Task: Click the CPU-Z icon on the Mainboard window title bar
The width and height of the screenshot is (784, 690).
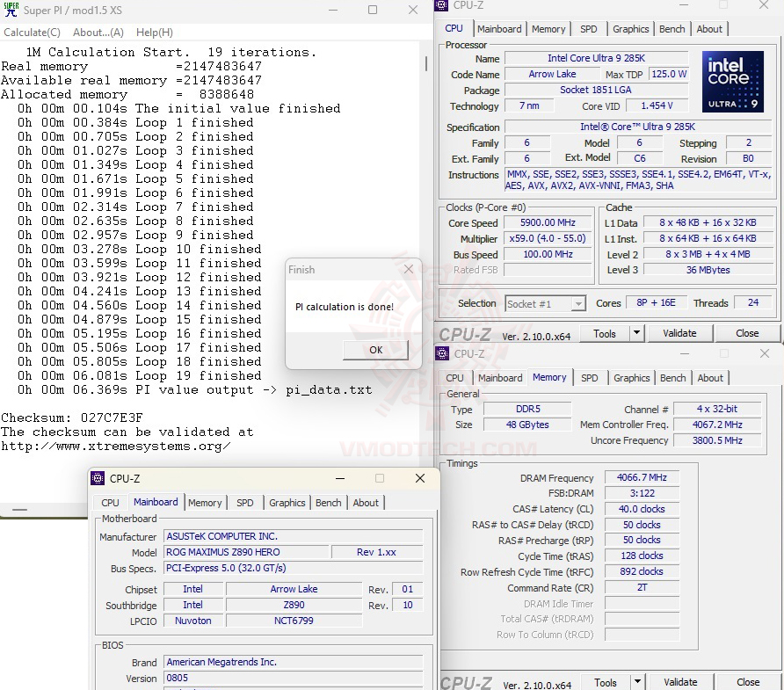Action: [x=96, y=478]
